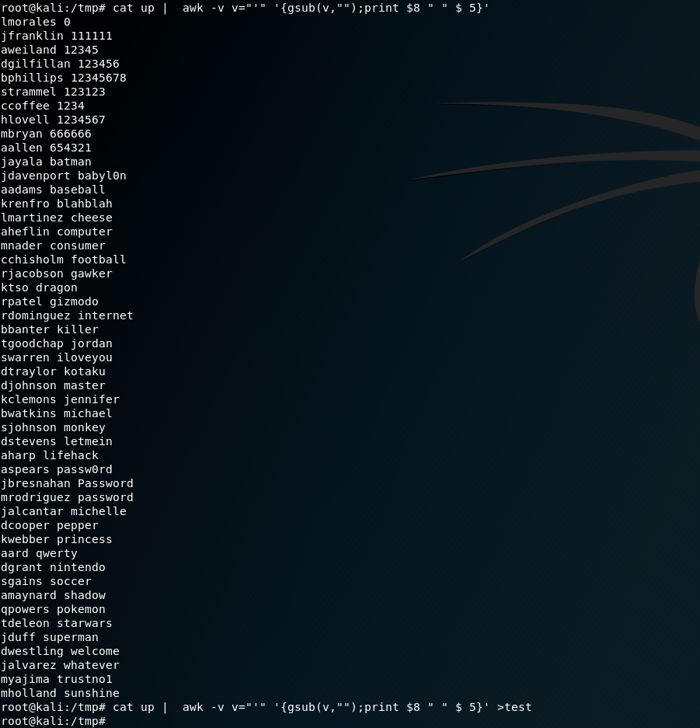Click the line "tdeleon starwars"
Screen dimensions: 700x728
pos(57,623)
